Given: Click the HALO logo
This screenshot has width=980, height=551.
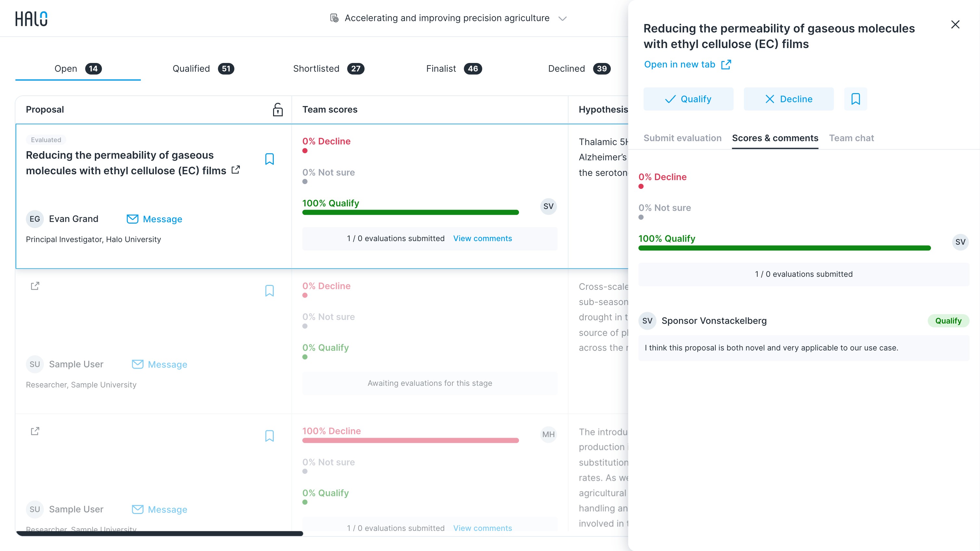Looking at the screenshot, I should tap(31, 18).
